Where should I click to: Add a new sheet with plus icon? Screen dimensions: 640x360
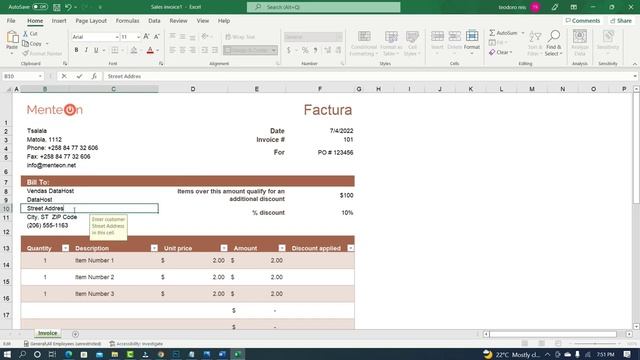coord(75,334)
